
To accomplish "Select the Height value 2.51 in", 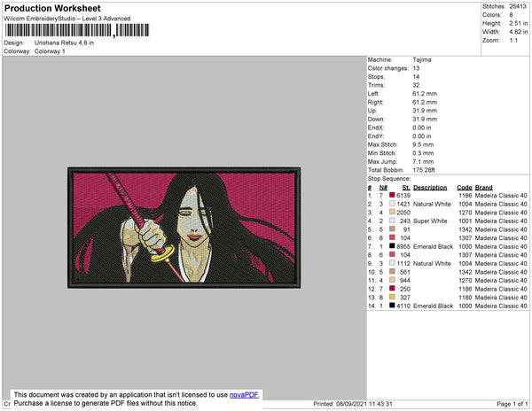I will pos(518,23).
